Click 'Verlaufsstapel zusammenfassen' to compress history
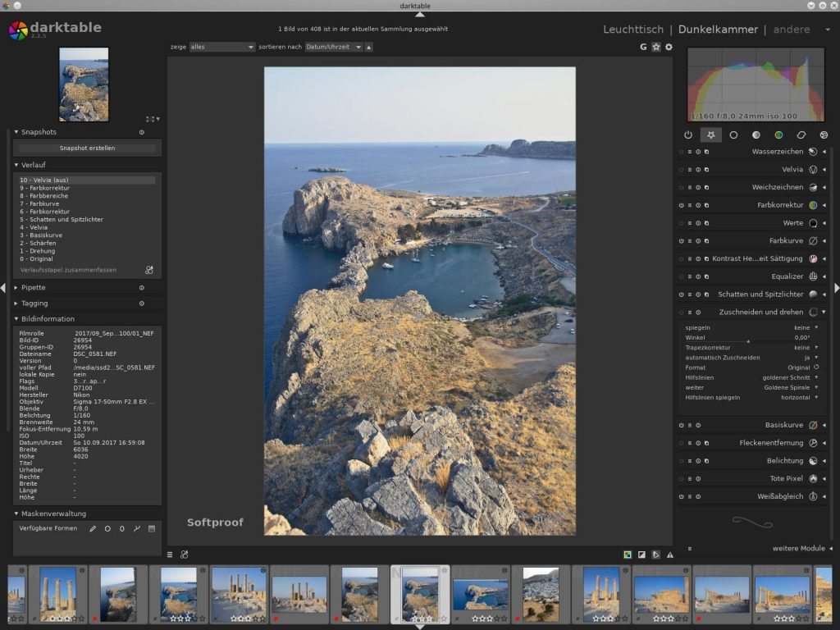This screenshot has height=630, width=840. tap(68, 270)
